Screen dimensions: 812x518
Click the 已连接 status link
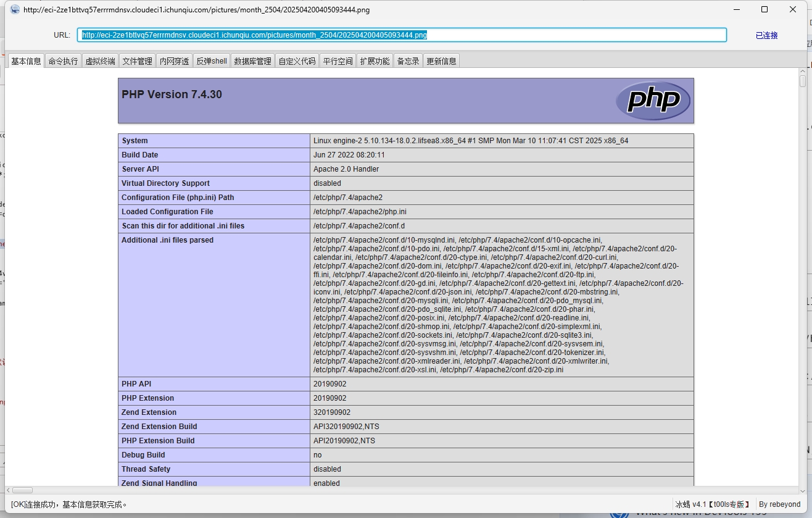[766, 35]
